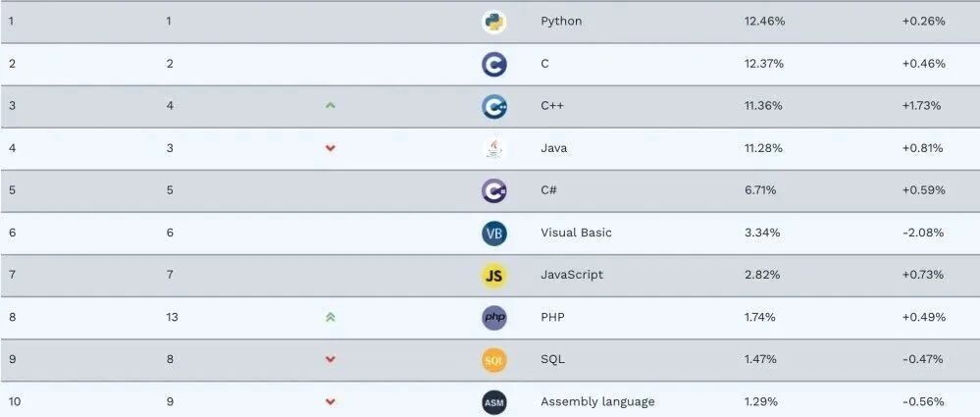Open the Visual Basic language name
The width and height of the screenshot is (980, 417).
pyautogui.click(x=576, y=233)
